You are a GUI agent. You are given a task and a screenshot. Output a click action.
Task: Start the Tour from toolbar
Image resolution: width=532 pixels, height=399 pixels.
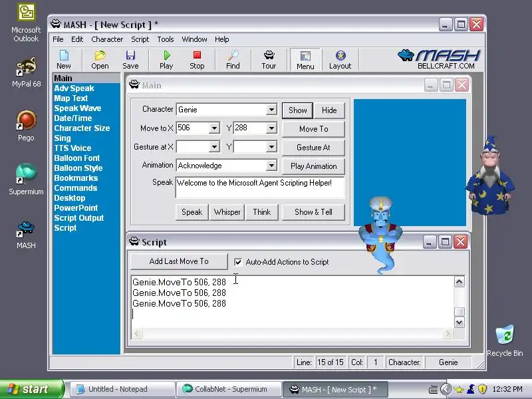tap(269, 60)
